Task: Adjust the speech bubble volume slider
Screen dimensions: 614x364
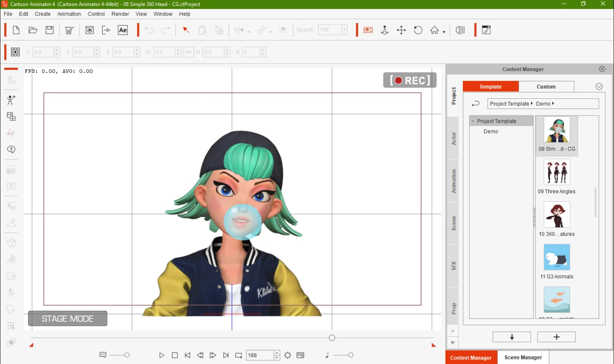Action: (x=127, y=355)
